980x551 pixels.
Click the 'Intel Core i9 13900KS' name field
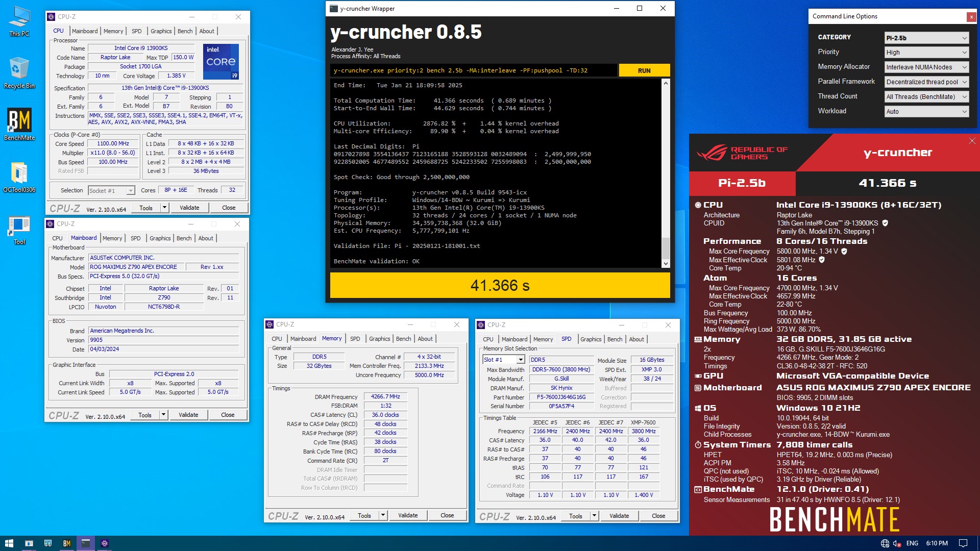141,48
